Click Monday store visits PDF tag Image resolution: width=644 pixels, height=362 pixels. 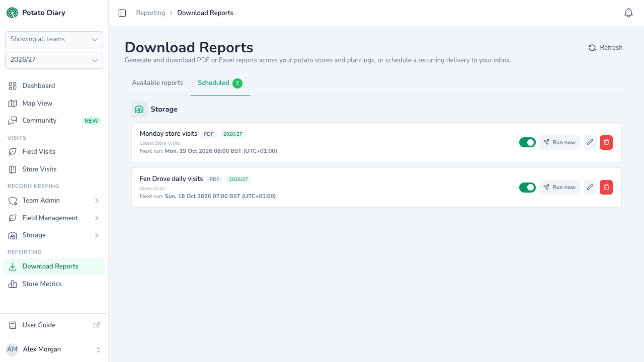209,134
